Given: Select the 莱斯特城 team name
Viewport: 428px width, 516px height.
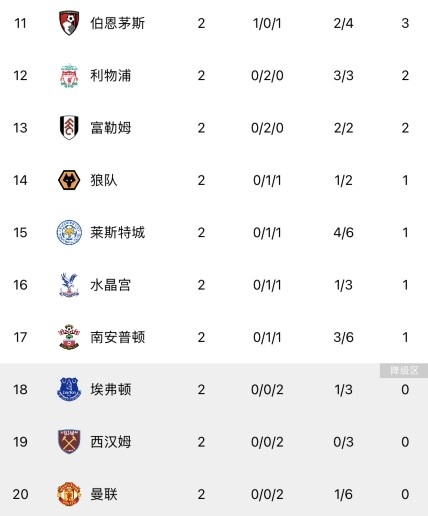Looking at the screenshot, I should 117,233.
